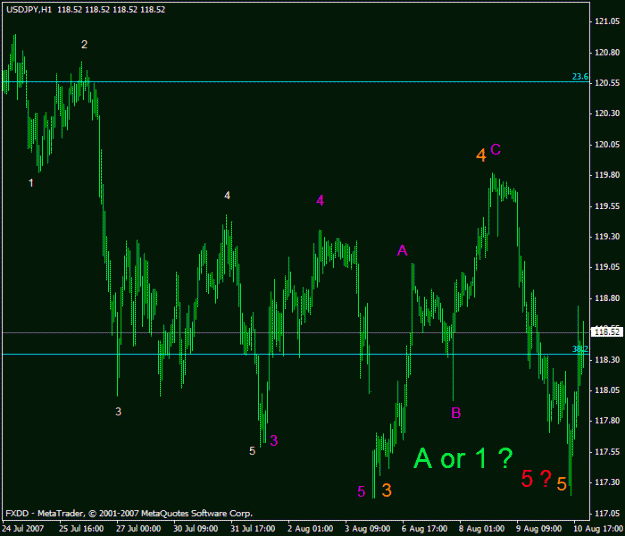The width and height of the screenshot is (625, 536).
Task: Click the 120.30 price axis label
Action: (607, 114)
